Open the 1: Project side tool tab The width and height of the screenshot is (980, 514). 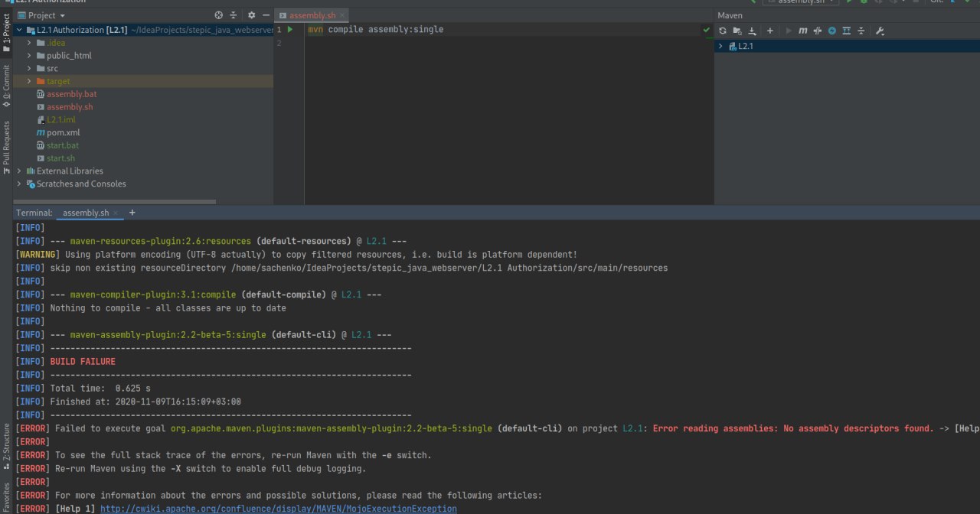[x=6, y=34]
